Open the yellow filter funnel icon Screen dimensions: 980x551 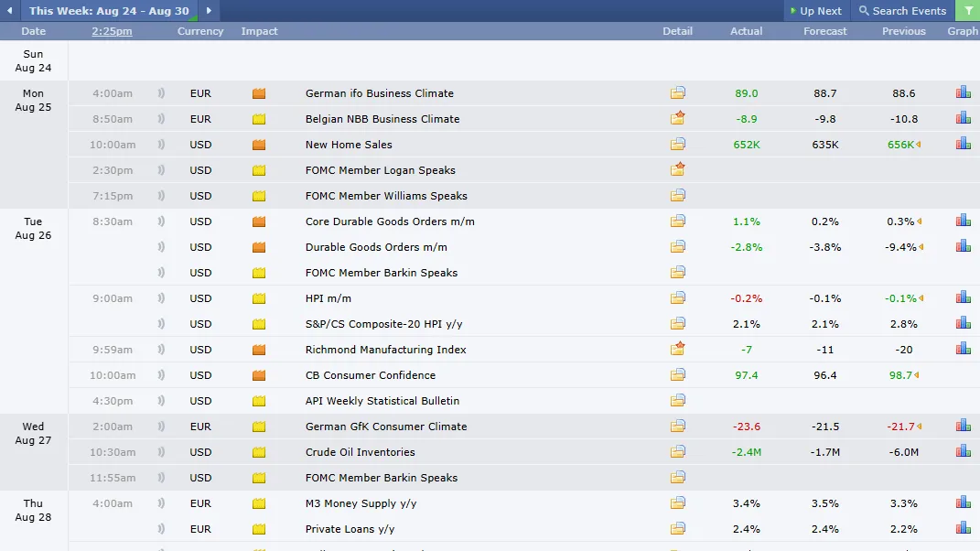(x=970, y=11)
